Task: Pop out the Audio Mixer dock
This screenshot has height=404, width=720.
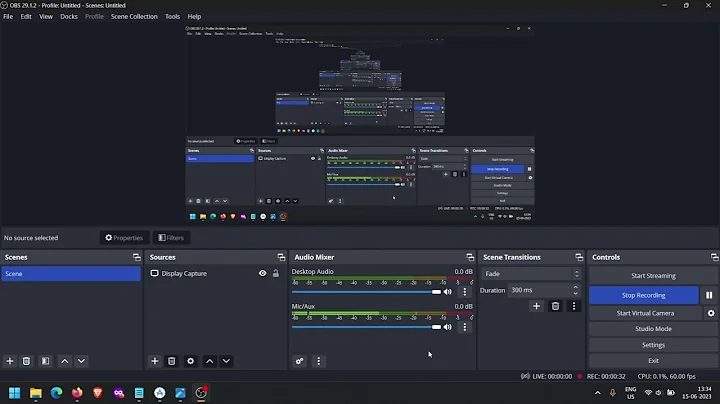Action: pyautogui.click(x=470, y=257)
